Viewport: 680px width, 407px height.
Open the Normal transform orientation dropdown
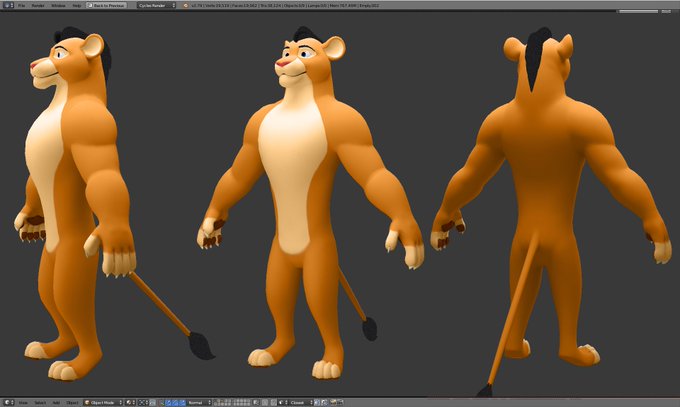pos(199,402)
